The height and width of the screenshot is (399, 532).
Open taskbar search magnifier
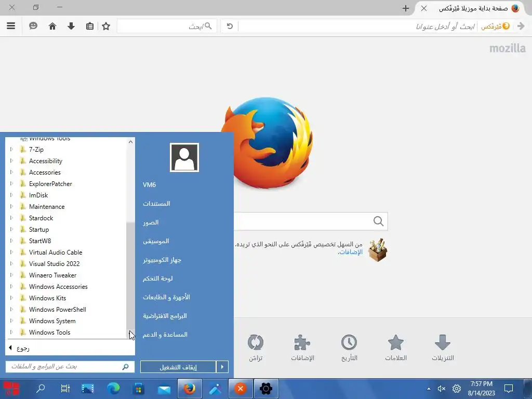(41, 389)
